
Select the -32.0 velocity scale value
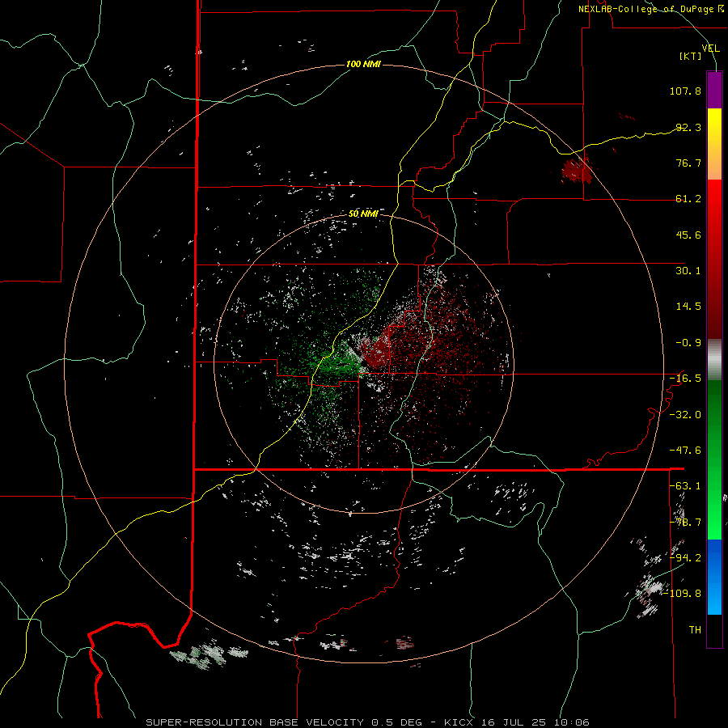(x=685, y=415)
